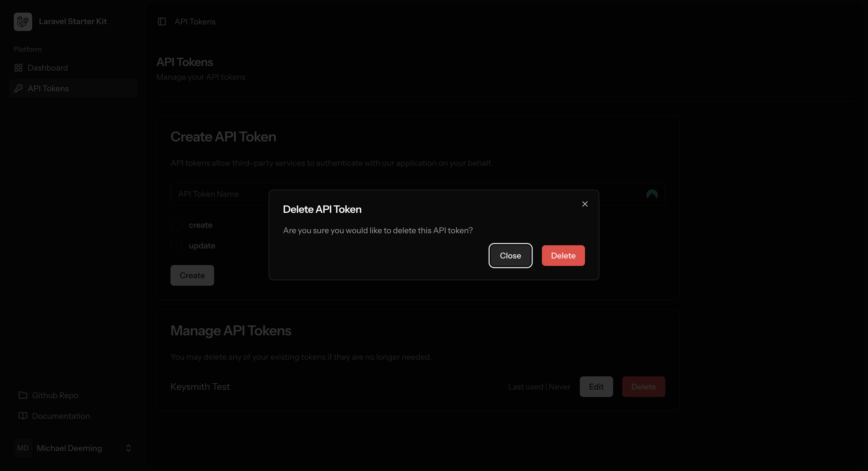Edit the Keysmith Test token

(x=596, y=387)
